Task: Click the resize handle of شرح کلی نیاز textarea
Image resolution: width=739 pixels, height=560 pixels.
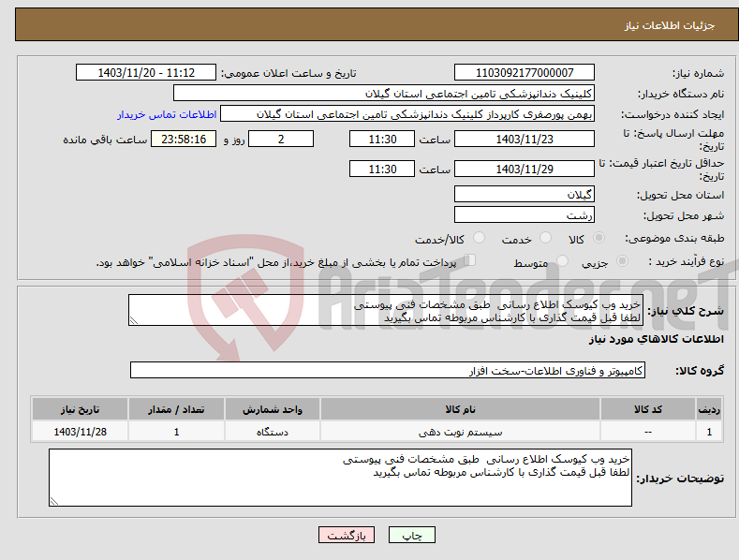Action: (x=134, y=320)
